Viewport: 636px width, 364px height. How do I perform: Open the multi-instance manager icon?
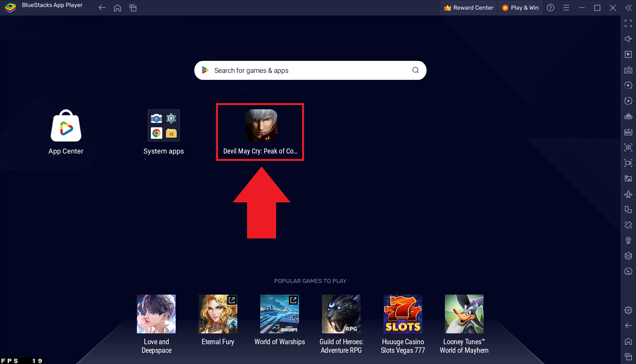tap(628, 210)
